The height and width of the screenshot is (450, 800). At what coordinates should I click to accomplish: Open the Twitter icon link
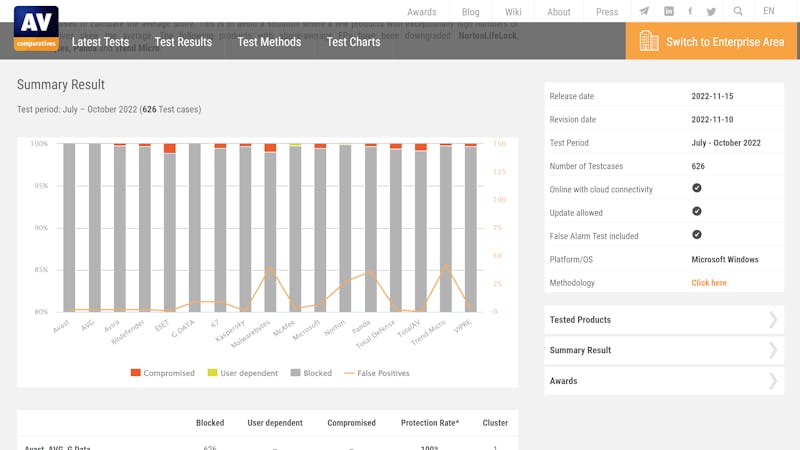click(711, 11)
